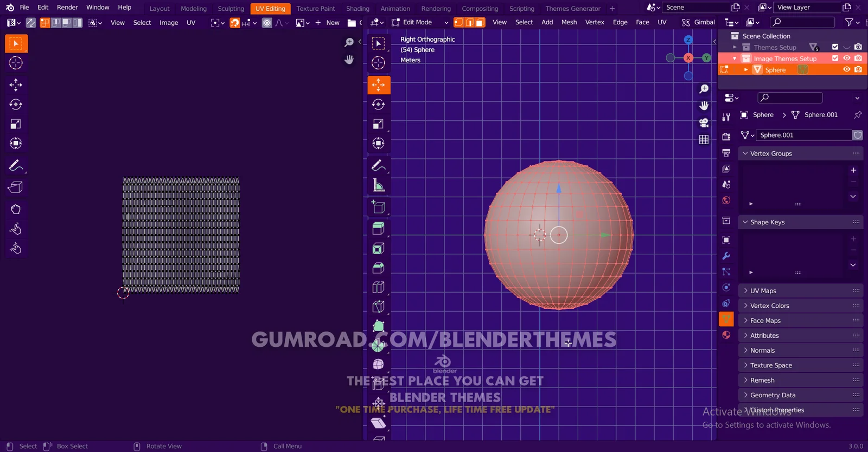Toggle camera view in 3D viewport

pyautogui.click(x=704, y=122)
